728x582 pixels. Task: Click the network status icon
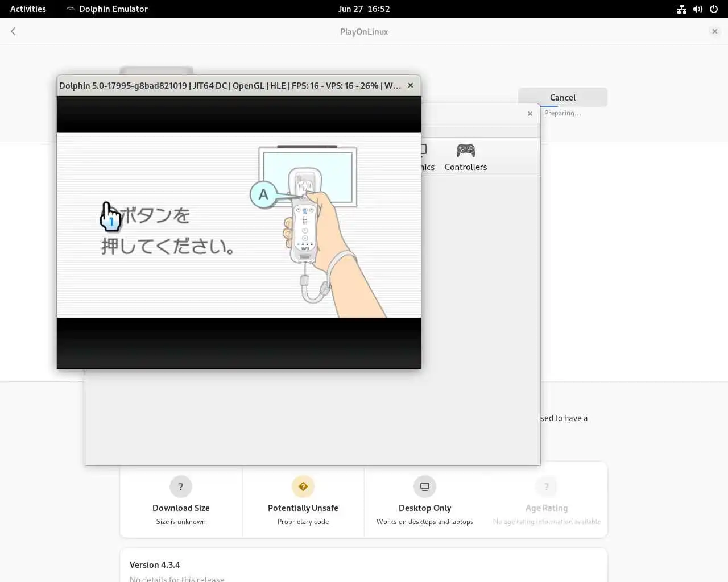(681, 9)
